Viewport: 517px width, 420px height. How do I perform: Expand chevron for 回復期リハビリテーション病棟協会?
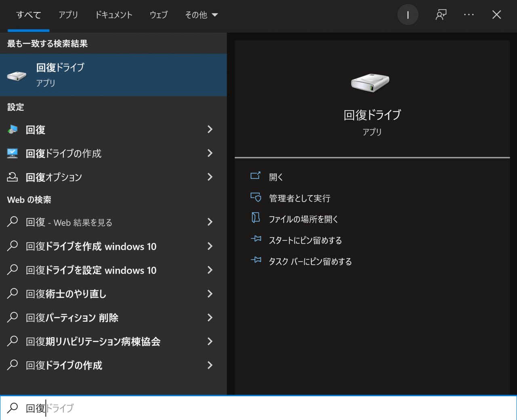210,341
